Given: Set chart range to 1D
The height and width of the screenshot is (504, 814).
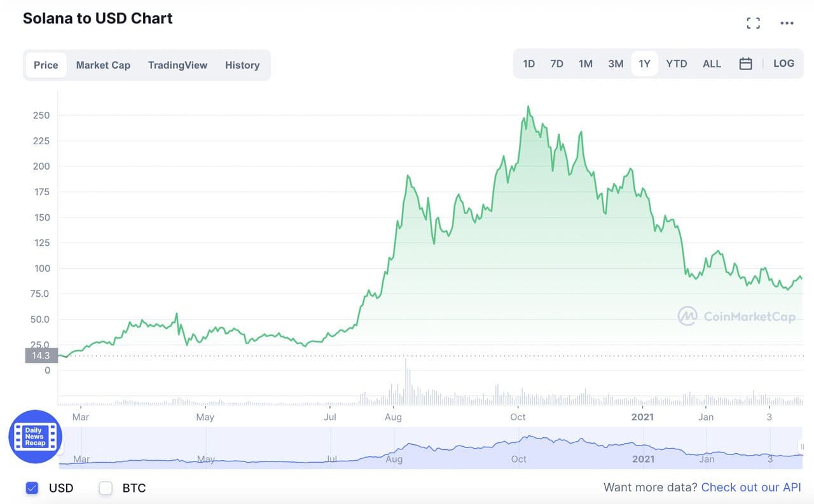Looking at the screenshot, I should pos(528,64).
